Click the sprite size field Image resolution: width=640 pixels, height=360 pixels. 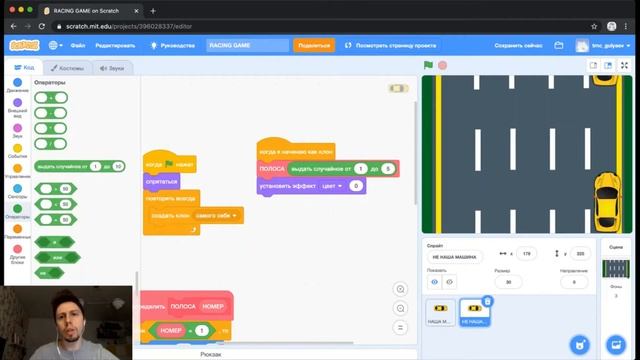(x=508, y=282)
